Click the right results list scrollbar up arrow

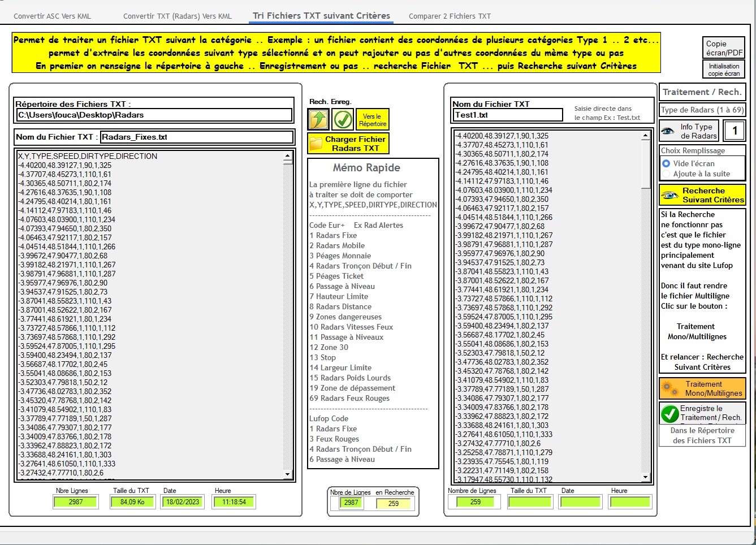coord(646,136)
